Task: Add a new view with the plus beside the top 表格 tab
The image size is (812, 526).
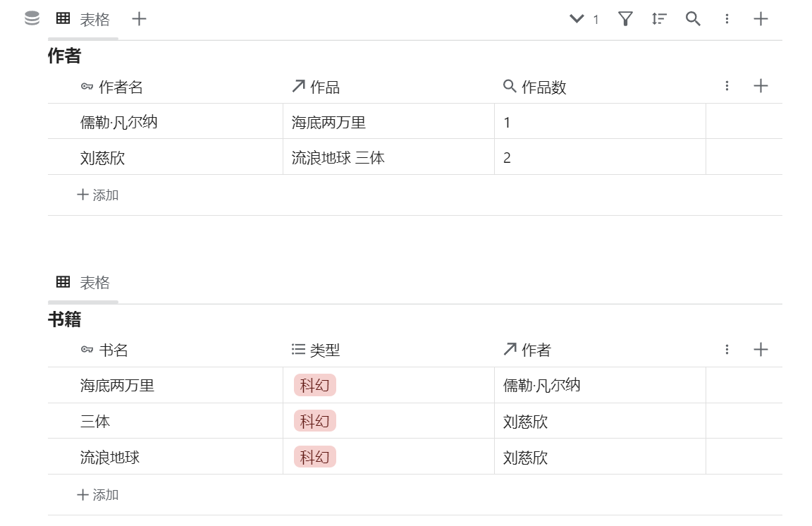Action: click(x=140, y=19)
